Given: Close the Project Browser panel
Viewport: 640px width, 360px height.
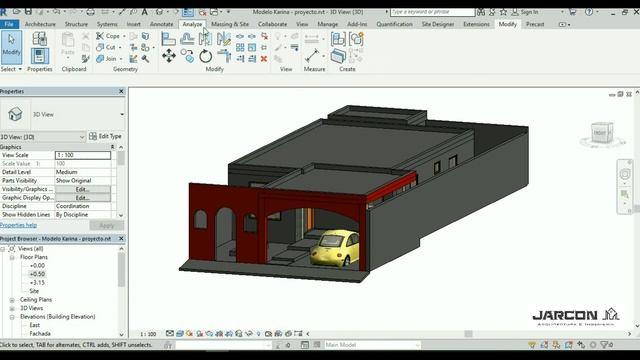Looking at the screenshot, I should pos(121,239).
